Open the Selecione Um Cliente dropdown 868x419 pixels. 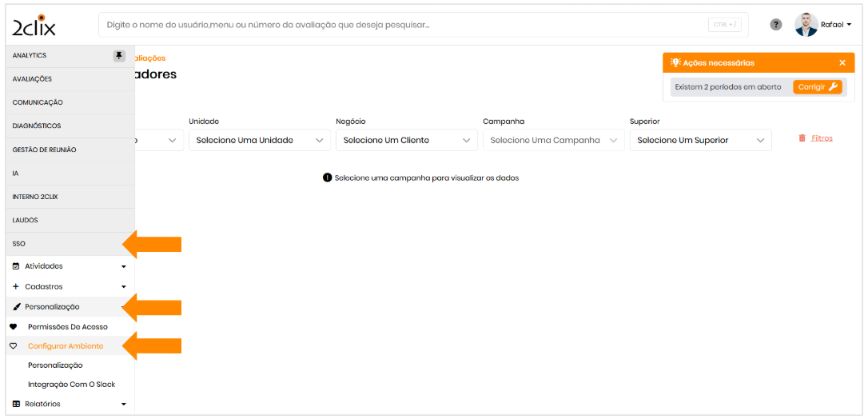coord(406,140)
